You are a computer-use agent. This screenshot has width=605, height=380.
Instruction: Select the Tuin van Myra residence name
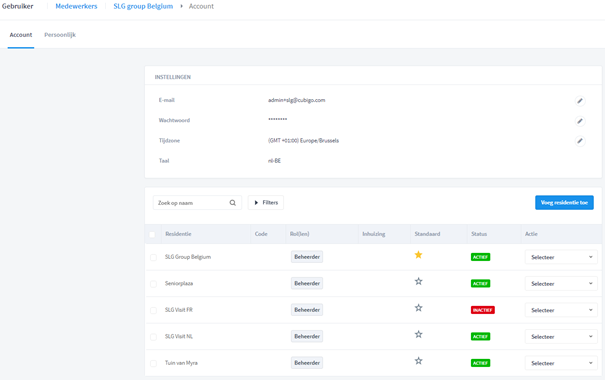(x=181, y=363)
